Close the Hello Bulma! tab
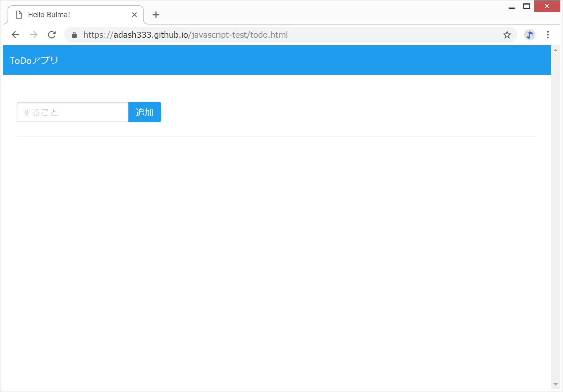Image resolution: width=563 pixels, height=392 pixels. 134,15
